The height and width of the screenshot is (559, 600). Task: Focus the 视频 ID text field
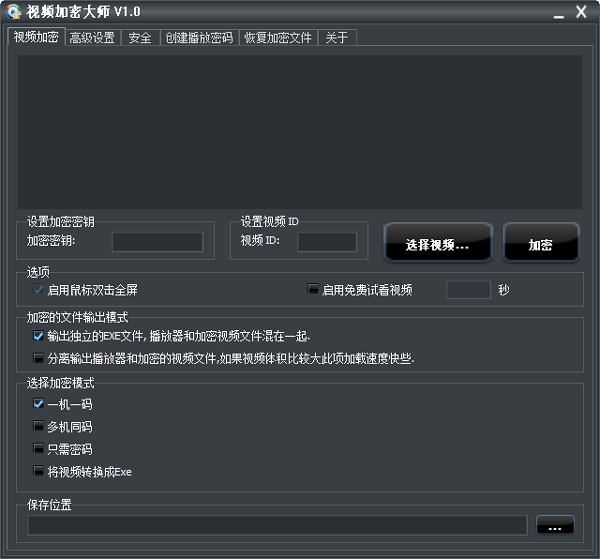point(326,241)
